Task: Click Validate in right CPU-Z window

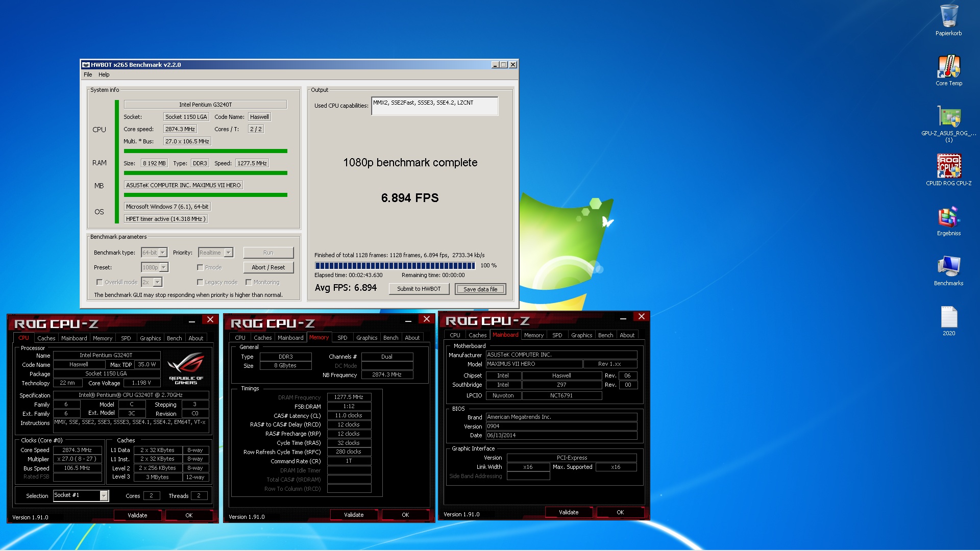Action: [569, 512]
